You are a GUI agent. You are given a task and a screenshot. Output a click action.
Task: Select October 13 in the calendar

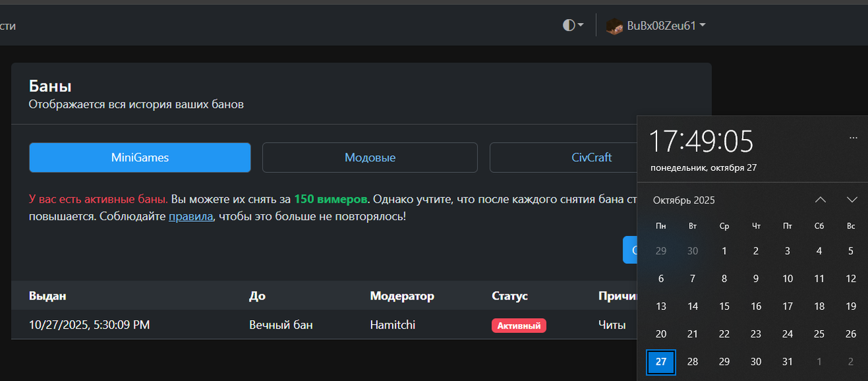tap(661, 306)
